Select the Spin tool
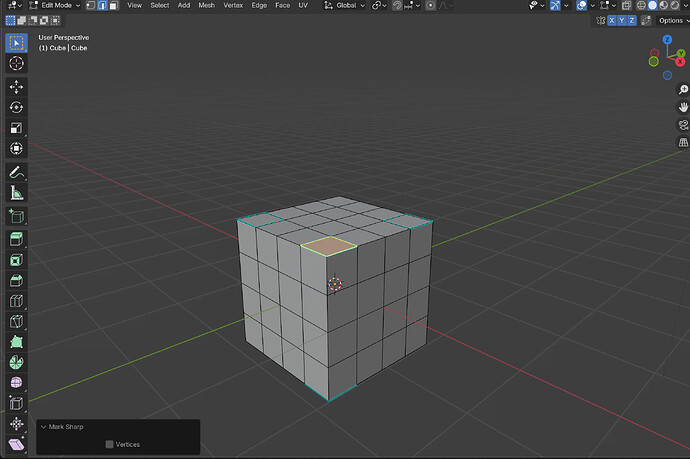This screenshot has height=459, width=690. pos(16,362)
